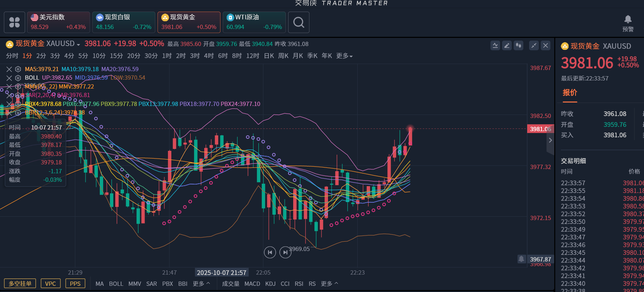Select the pencil drawing tool

point(507,46)
